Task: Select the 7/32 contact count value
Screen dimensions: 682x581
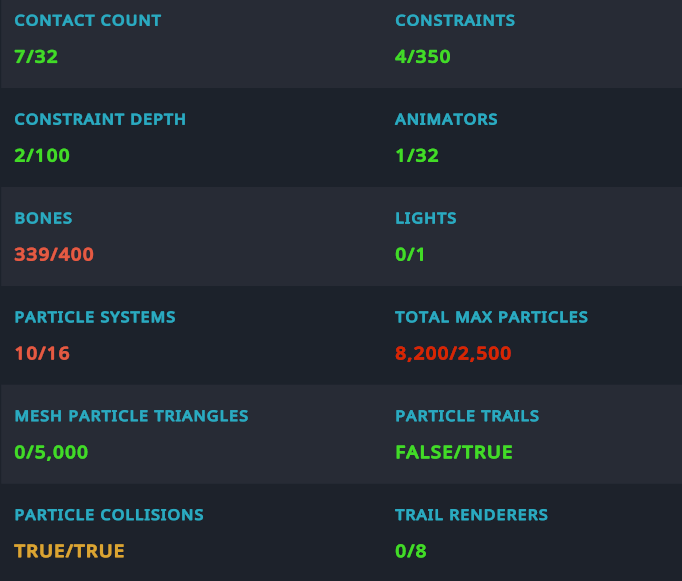Action: (36, 57)
